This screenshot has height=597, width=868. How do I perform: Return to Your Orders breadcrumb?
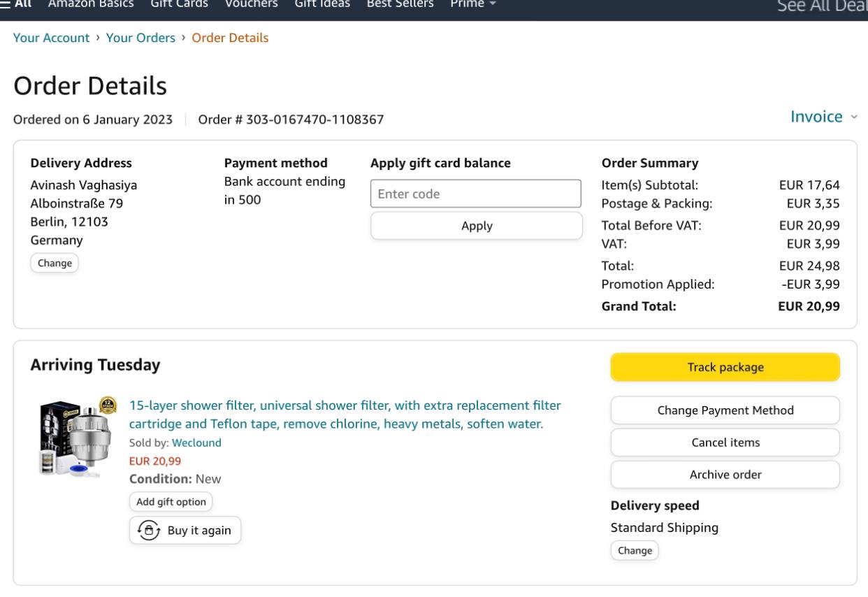coord(140,38)
